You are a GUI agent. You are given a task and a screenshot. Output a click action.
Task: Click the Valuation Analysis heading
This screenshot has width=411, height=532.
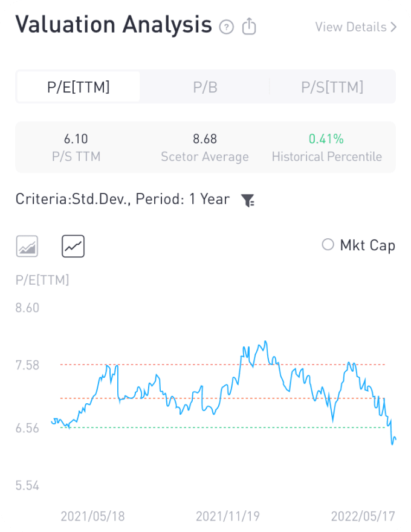point(114,25)
